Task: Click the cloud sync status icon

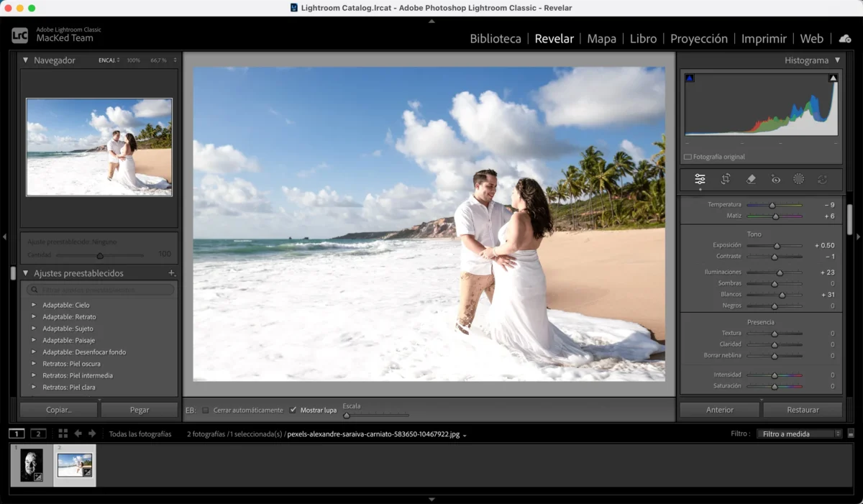Action: tap(845, 39)
